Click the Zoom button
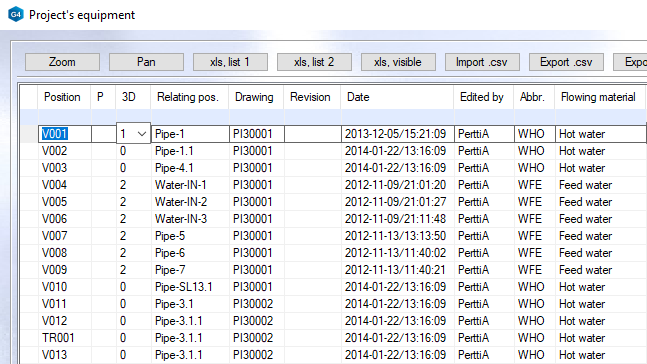This screenshot has width=647, height=364. (x=62, y=62)
